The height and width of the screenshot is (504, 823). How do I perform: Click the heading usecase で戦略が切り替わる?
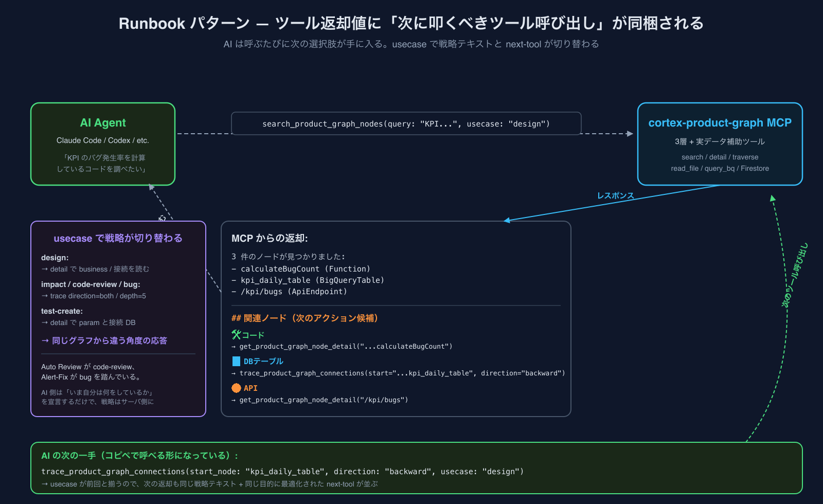point(118,238)
